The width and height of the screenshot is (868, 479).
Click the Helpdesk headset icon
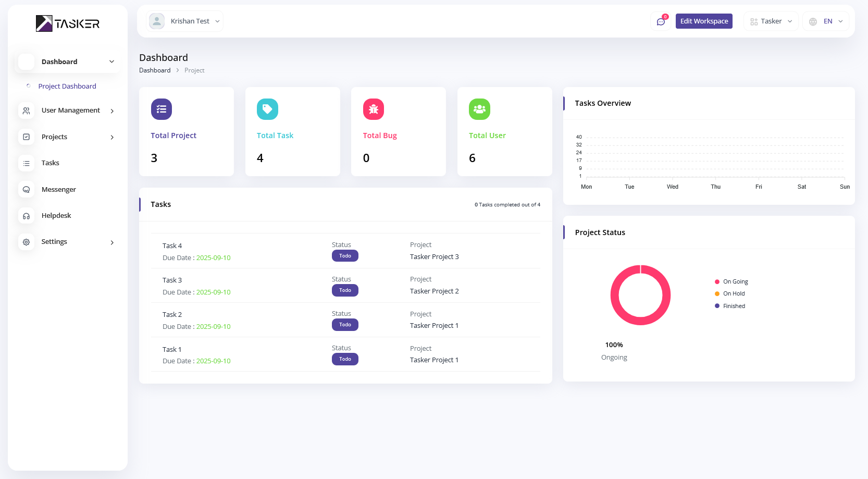[27, 216]
